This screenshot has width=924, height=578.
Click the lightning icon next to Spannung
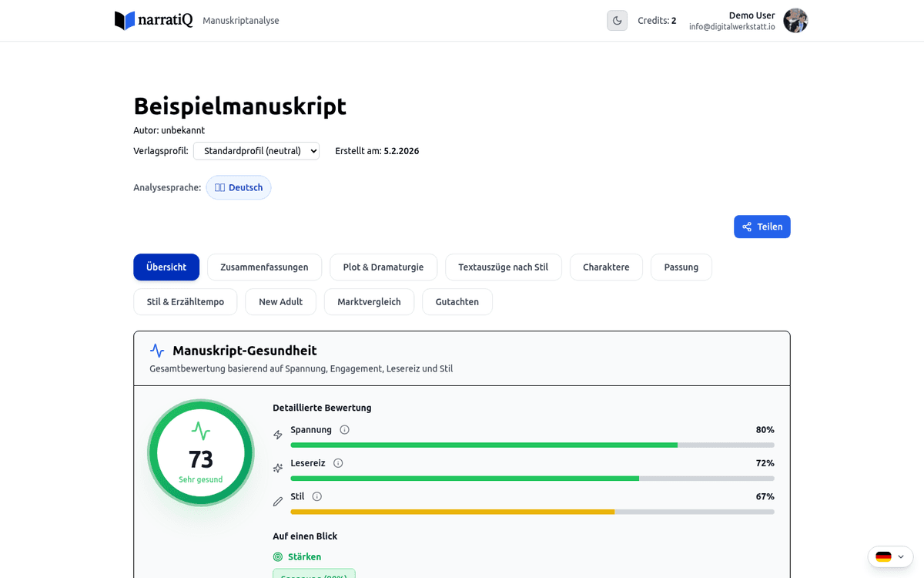click(277, 435)
